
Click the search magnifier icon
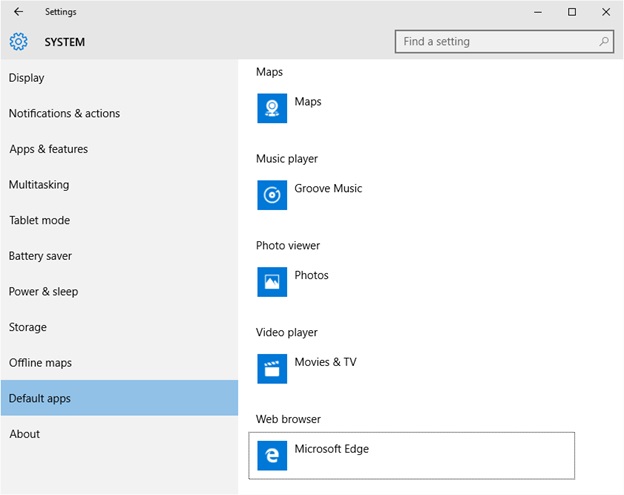click(604, 42)
